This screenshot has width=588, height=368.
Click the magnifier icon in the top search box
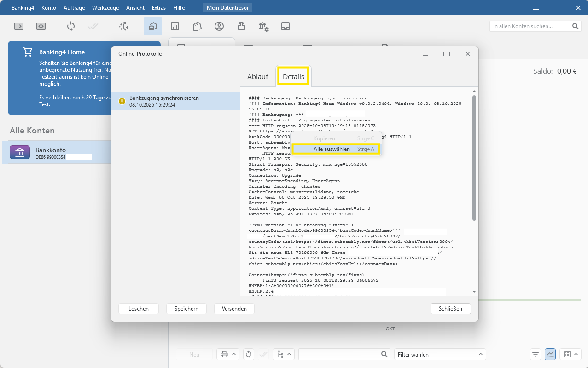pyautogui.click(x=576, y=26)
